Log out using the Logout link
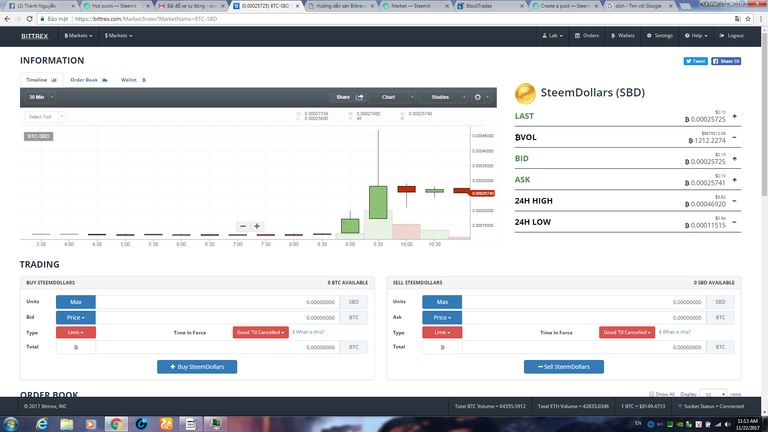The height and width of the screenshot is (432, 768). (x=731, y=36)
